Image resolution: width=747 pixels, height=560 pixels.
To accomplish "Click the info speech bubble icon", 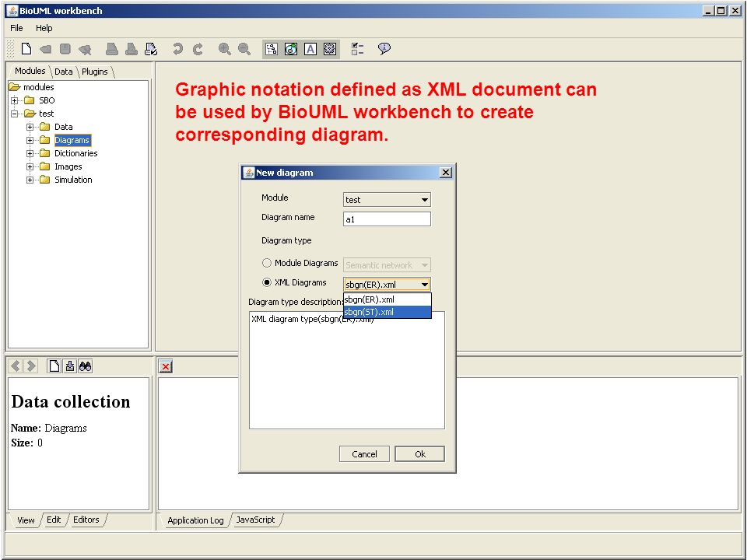I will pyautogui.click(x=384, y=48).
